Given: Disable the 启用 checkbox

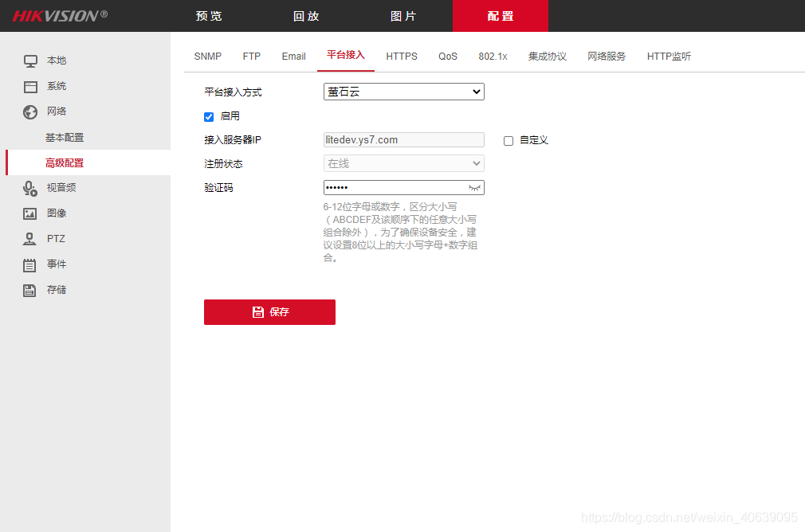Looking at the screenshot, I should click(x=208, y=116).
